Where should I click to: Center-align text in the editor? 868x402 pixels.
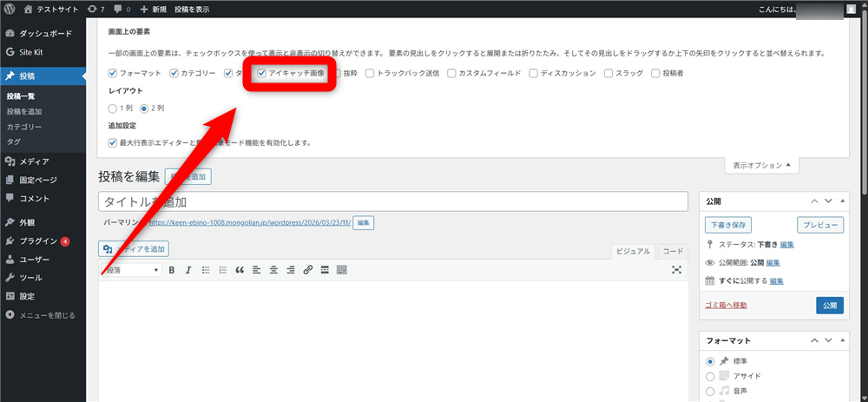(x=273, y=270)
